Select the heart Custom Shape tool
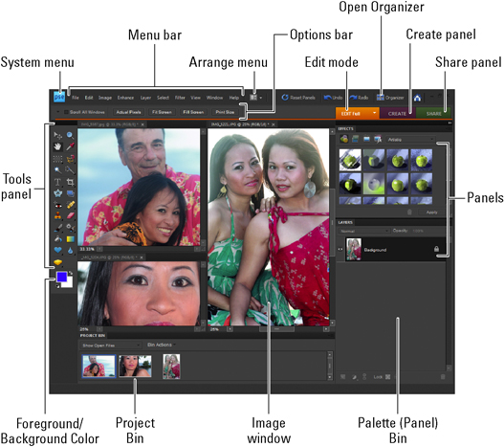Viewport: 504px width, 447px height. click(x=57, y=250)
